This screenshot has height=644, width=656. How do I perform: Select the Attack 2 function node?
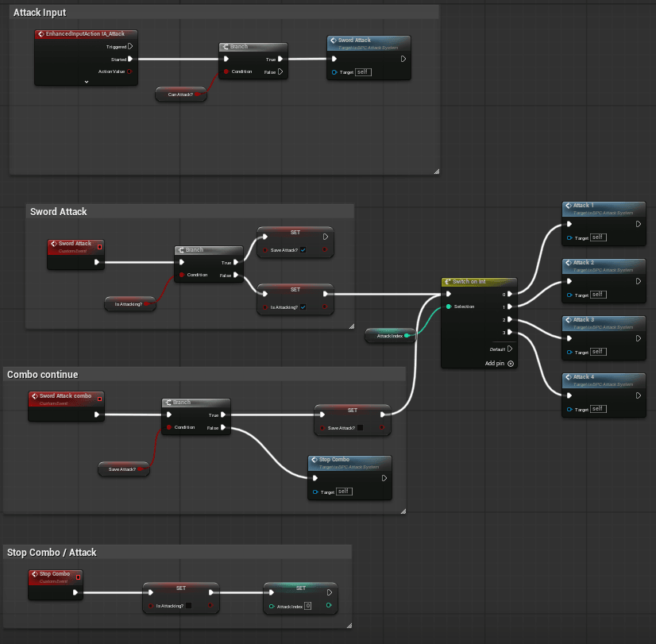[604, 281]
